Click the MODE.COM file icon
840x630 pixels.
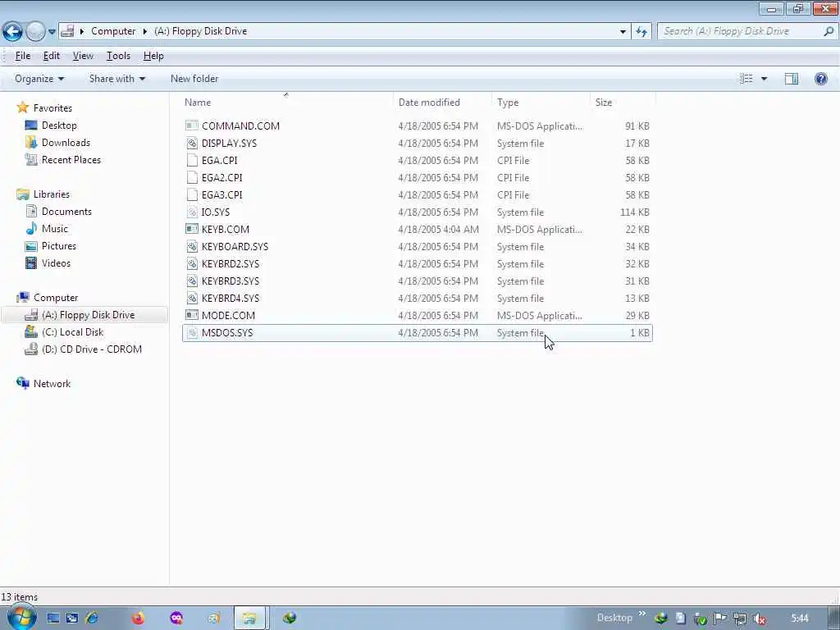(192, 315)
